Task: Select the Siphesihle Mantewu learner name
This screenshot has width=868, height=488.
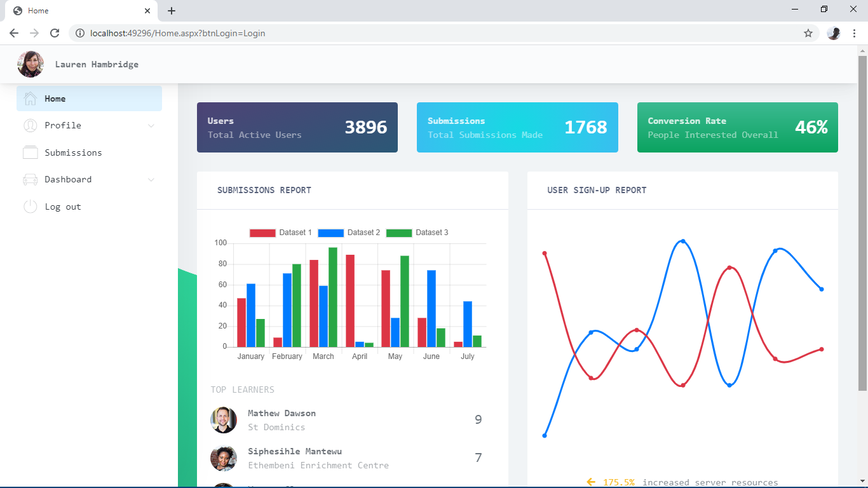Action: [295, 451]
